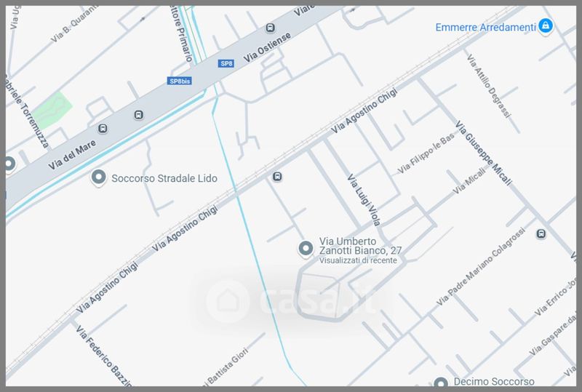Screen dimensions: 582x392
Task: Open the Soccorso Stradale Lido location pin
Action: [98, 177]
